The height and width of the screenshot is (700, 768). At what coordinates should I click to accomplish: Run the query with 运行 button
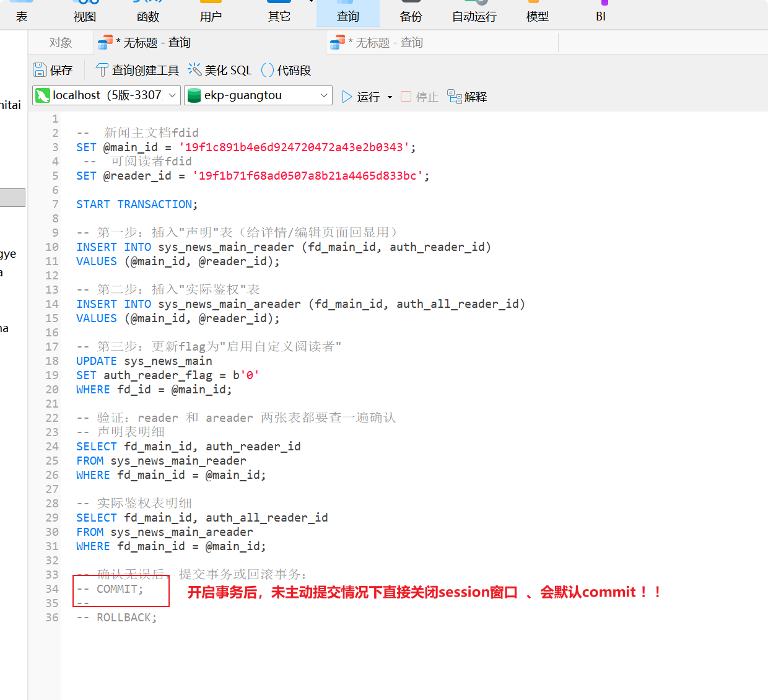tap(361, 97)
